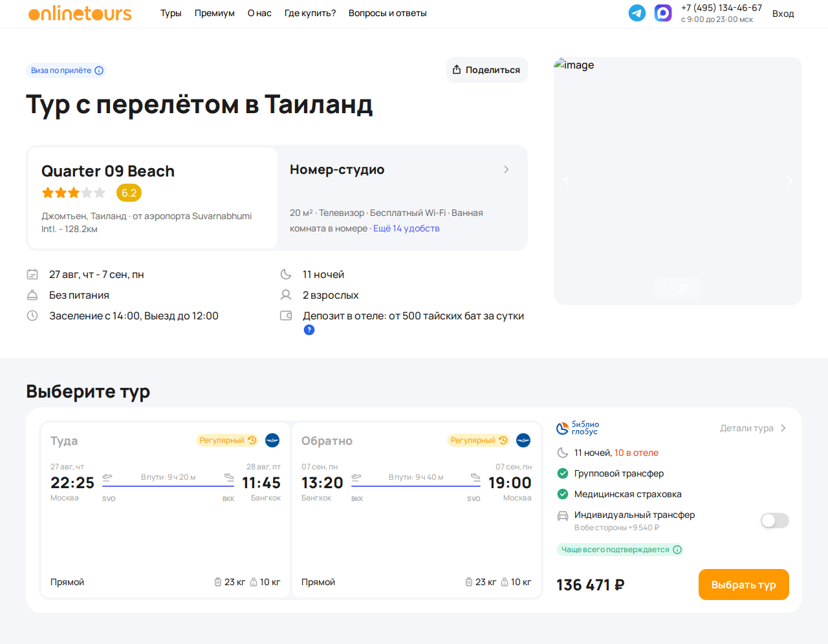
Task: Click 10 в отеле text
Action: 637,453
